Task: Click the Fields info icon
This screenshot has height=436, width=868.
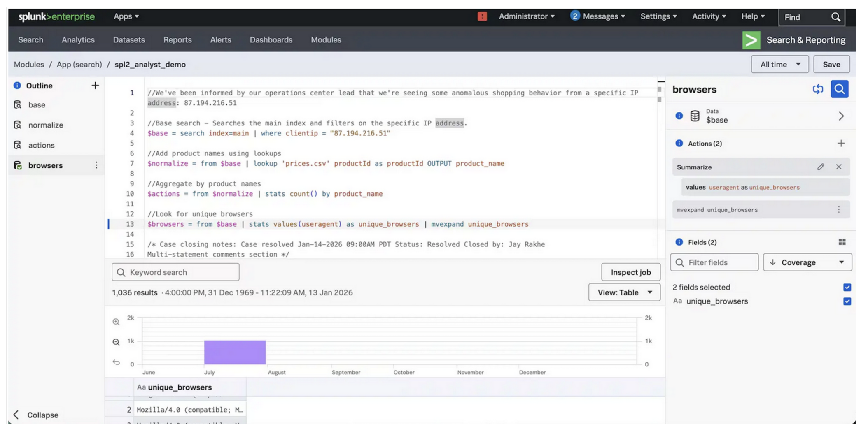Action: [679, 242]
